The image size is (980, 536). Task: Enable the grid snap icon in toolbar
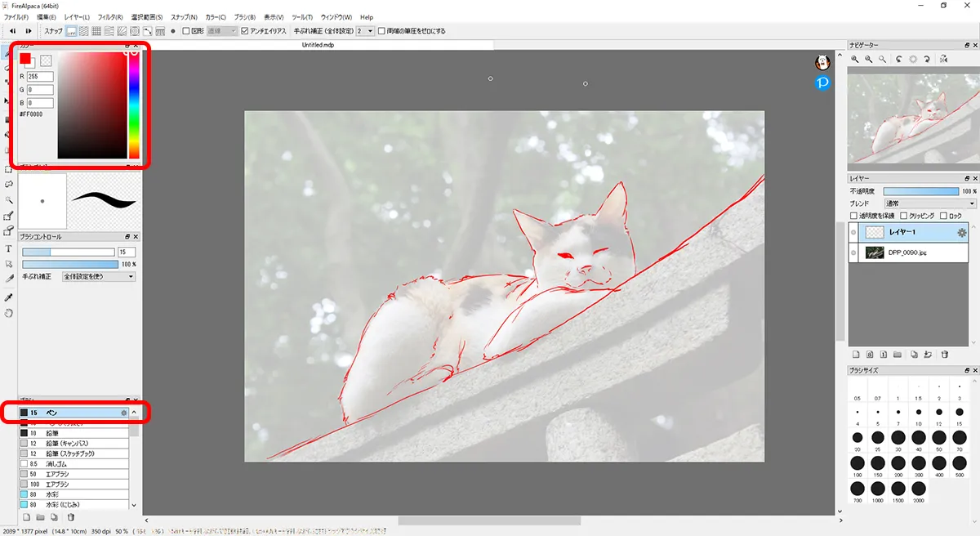click(96, 31)
